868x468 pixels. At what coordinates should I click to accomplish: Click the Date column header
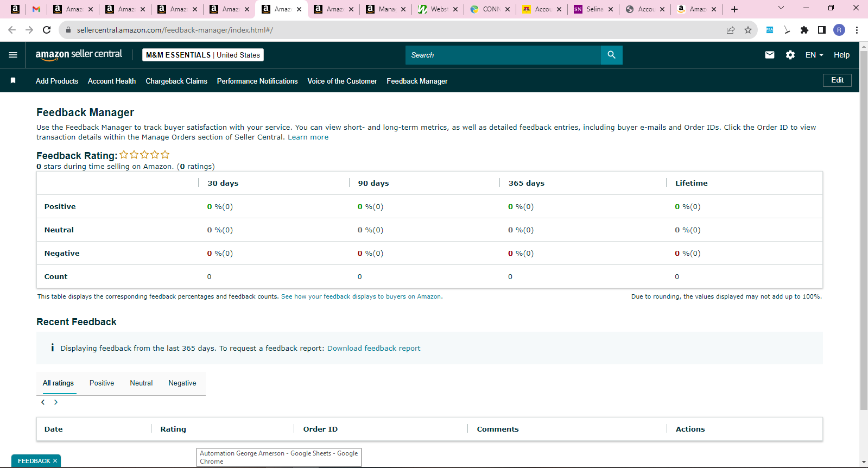pos(54,429)
